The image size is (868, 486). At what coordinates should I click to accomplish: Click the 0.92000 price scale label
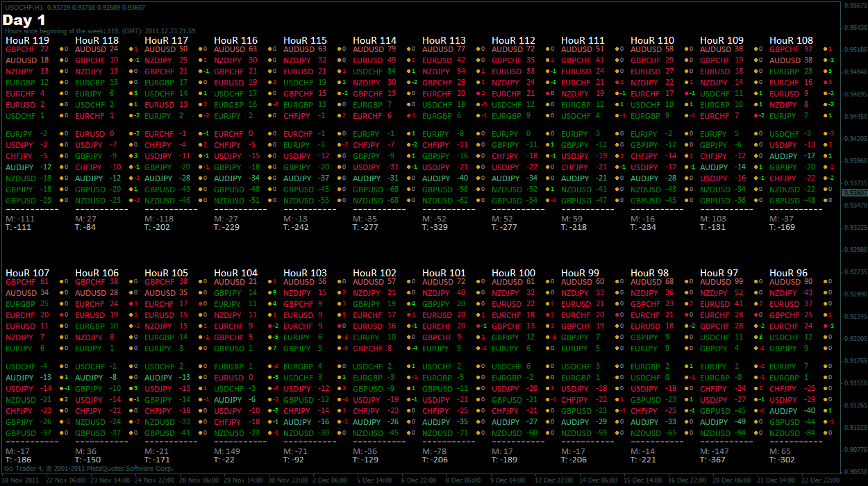pyautogui.click(x=855, y=339)
